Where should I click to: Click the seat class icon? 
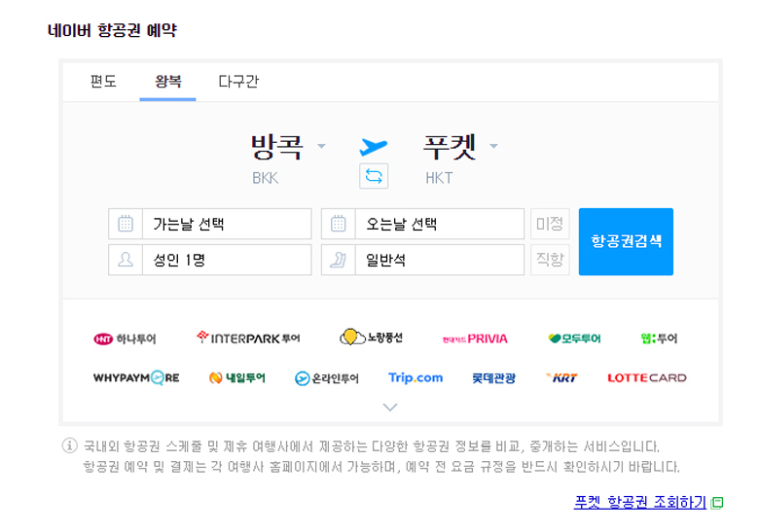click(x=338, y=260)
